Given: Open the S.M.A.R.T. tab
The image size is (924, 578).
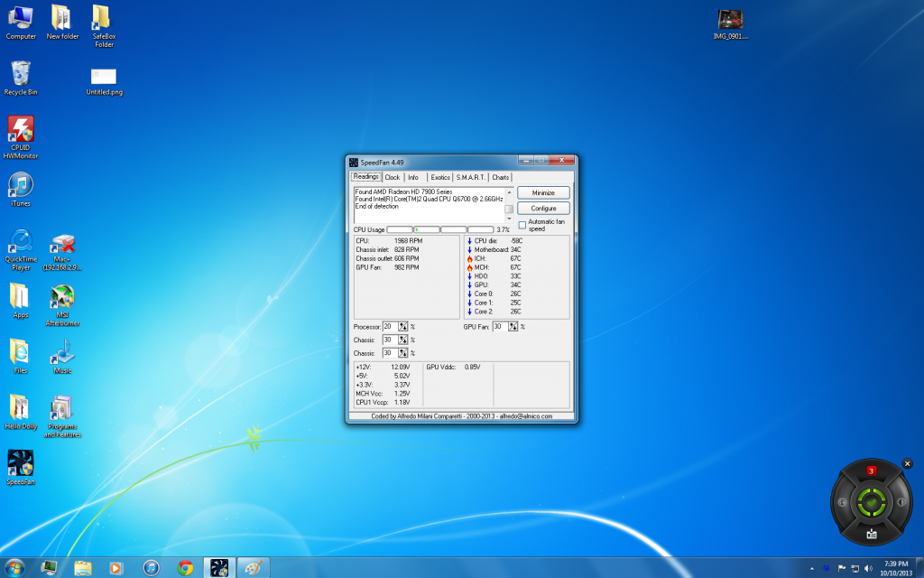Looking at the screenshot, I should click(470, 178).
